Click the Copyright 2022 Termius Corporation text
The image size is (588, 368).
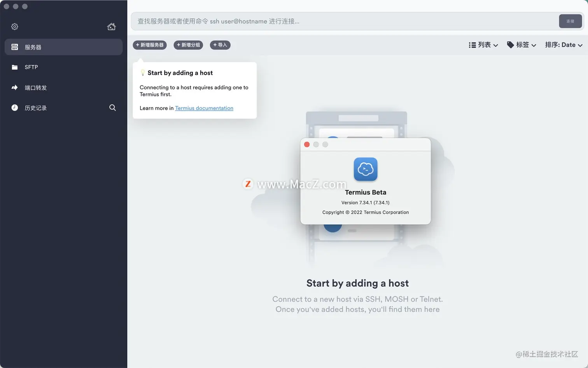pyautogui.click(x=366, y=212)
